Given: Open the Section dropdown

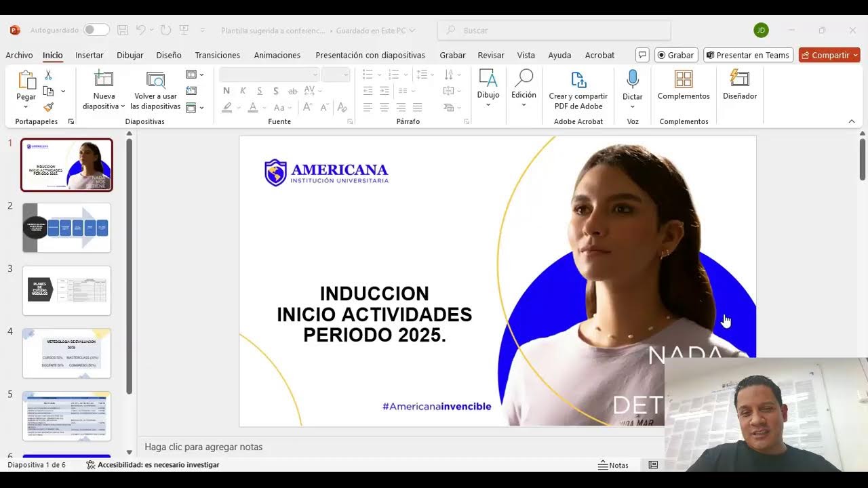Looking at the screenshot, I should tap(195, 107).
